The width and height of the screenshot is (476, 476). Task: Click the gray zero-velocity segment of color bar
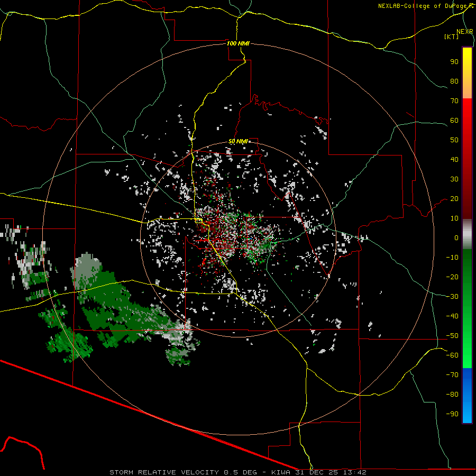467,234
